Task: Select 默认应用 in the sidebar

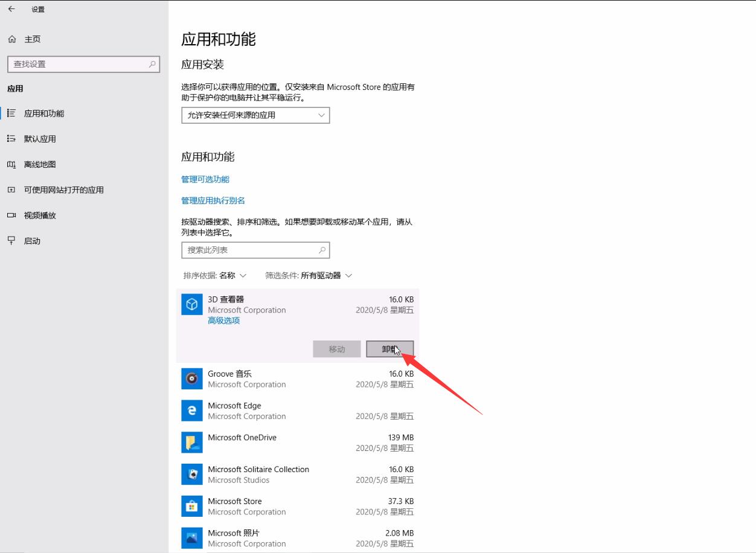Action: pos(83,139)
